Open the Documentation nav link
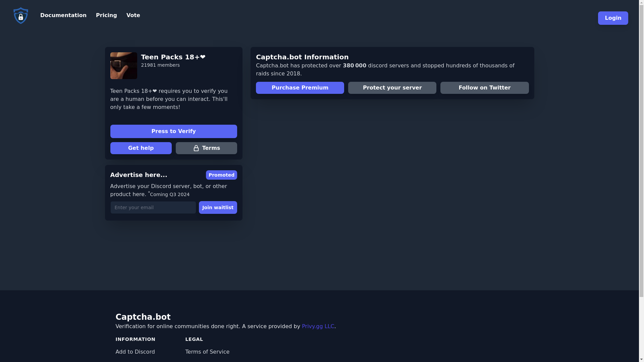 pos(63,15)
